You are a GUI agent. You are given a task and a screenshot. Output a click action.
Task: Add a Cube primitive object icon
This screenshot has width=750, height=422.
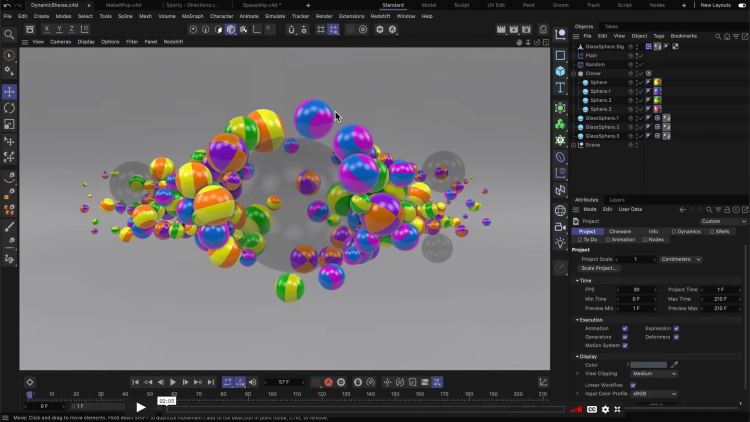pyautogui.click(x=560, y=71)
